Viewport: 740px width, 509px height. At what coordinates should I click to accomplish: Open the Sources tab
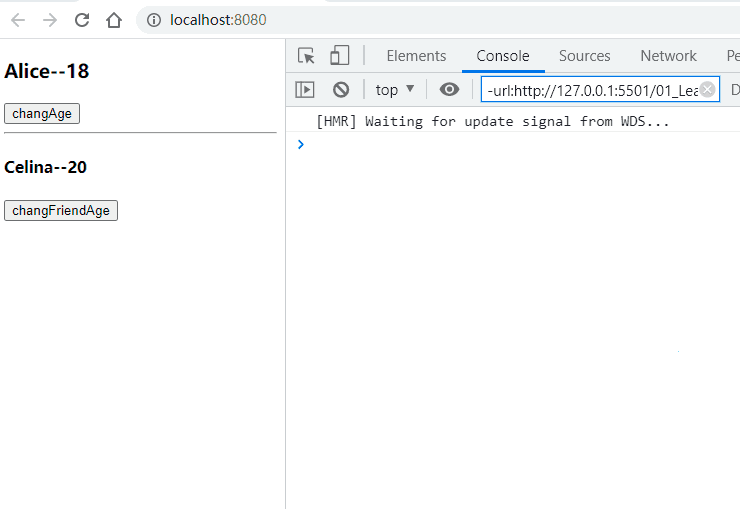[584, 56]
